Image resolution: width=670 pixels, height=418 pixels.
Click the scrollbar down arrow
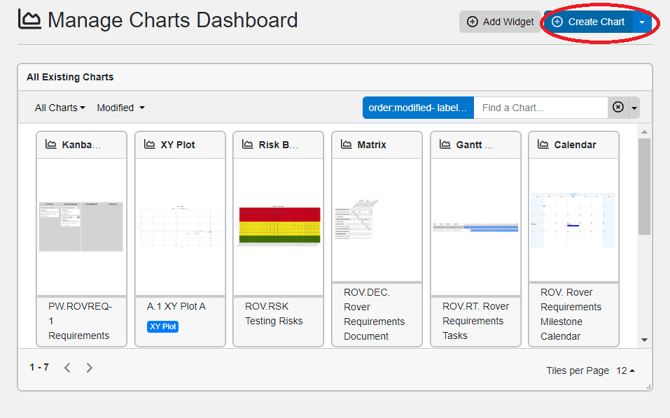click(644, 340)
